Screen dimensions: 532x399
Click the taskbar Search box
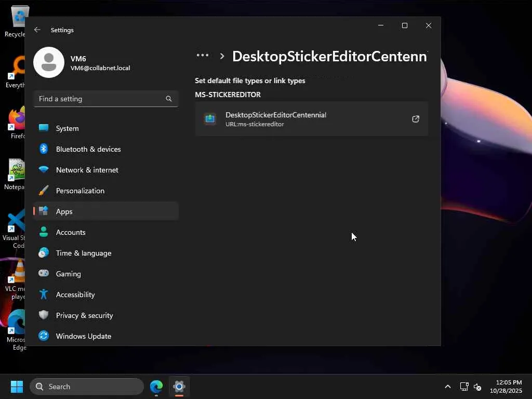tap(87, 387)
